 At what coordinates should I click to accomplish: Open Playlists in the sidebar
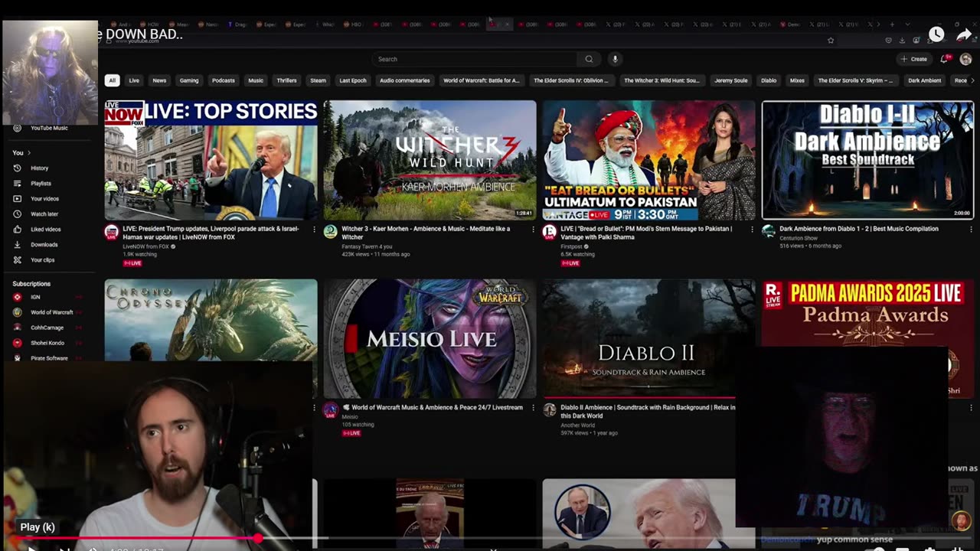click(41, 184)
